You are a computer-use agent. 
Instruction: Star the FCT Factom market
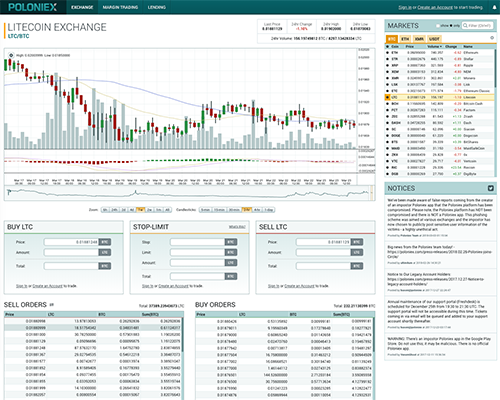387,110
